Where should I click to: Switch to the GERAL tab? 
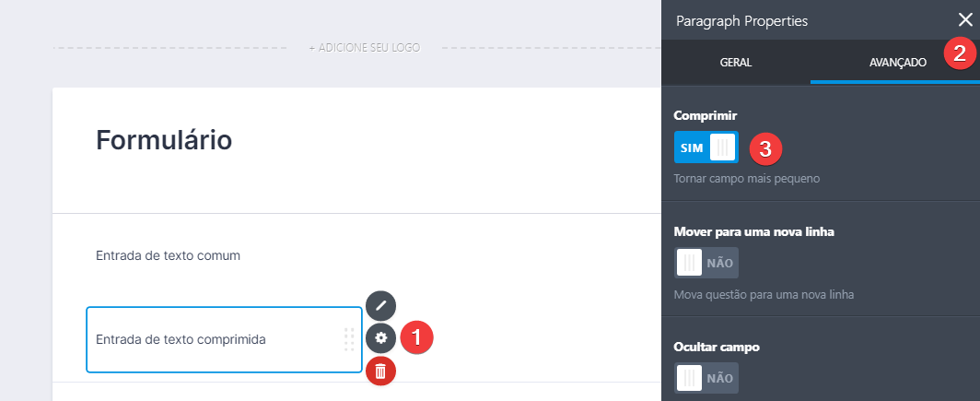click(x=736, y=63)
